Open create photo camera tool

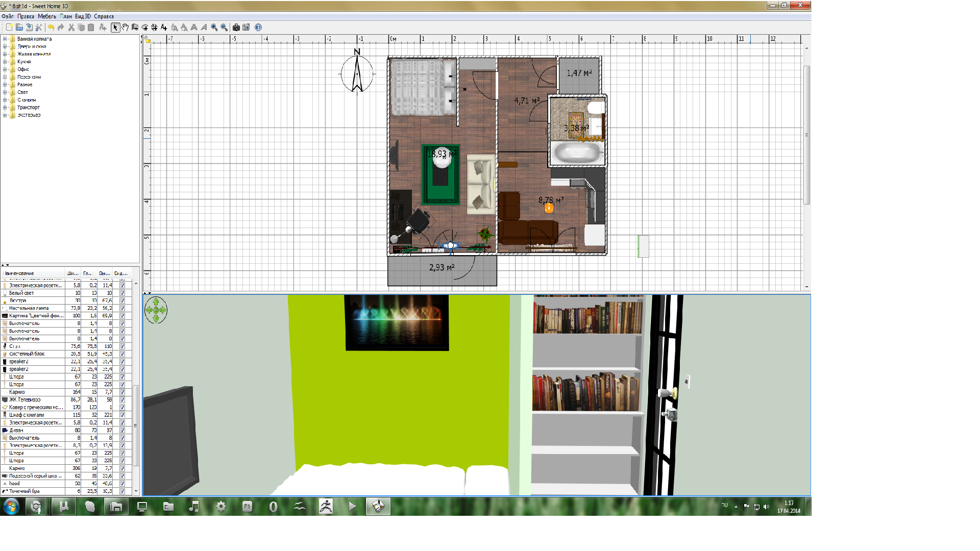click(x=236, y=28)
